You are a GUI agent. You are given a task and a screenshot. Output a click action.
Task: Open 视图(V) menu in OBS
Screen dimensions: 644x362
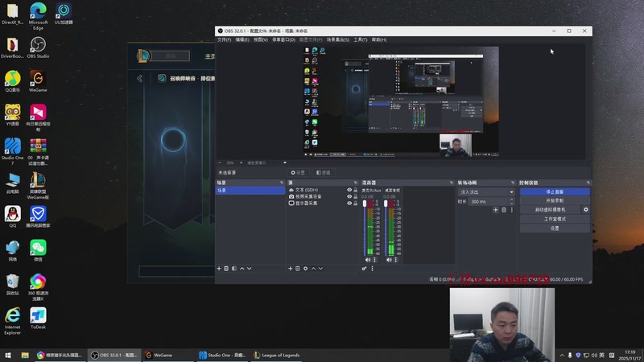coord(260,39)
